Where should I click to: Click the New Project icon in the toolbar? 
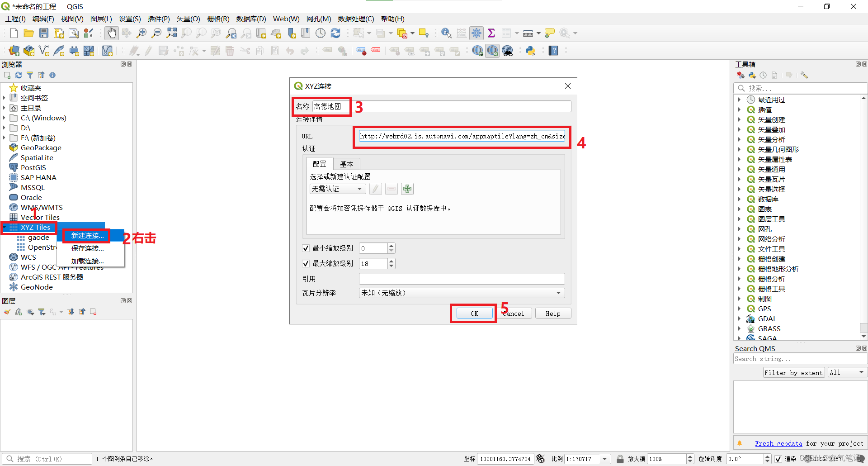point(14,33)
